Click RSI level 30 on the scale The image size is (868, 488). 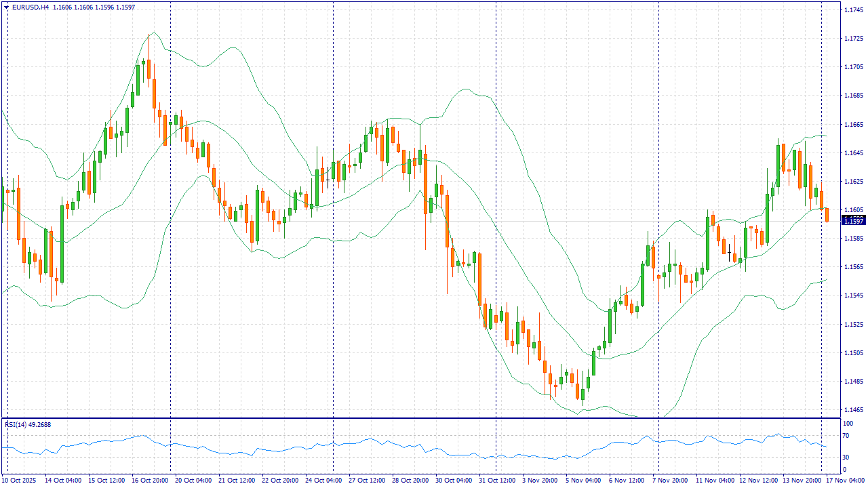[846, 457]
